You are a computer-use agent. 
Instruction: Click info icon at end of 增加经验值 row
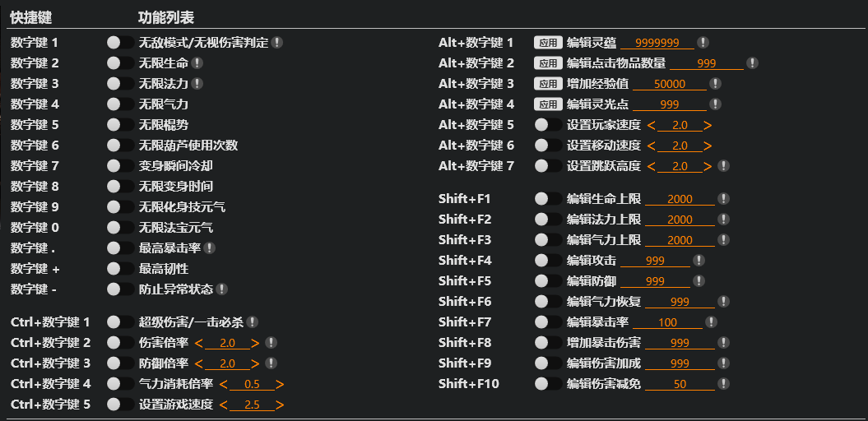pos(715,84)
